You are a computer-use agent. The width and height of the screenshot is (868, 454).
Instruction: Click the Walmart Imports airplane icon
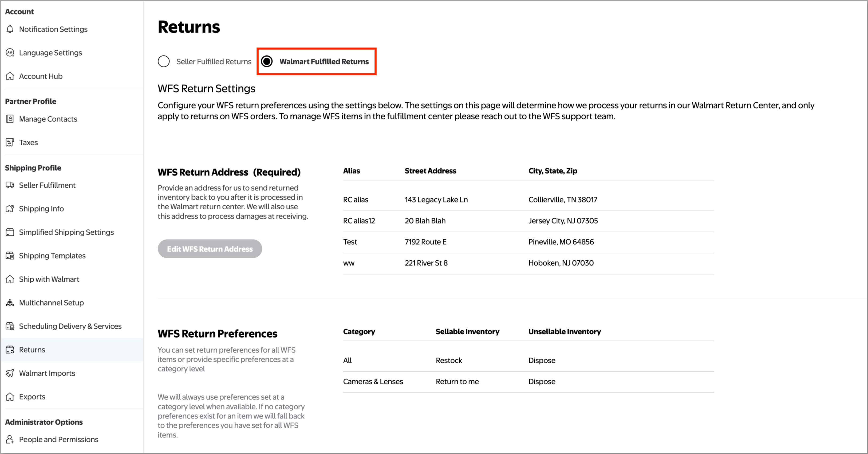pyautogui.click(x=10, y=373)
